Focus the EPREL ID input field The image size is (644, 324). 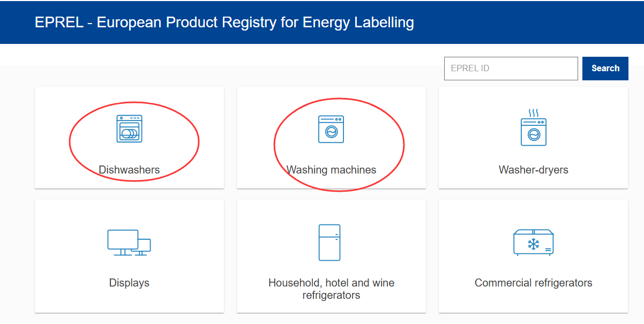[x=511, y=69]
